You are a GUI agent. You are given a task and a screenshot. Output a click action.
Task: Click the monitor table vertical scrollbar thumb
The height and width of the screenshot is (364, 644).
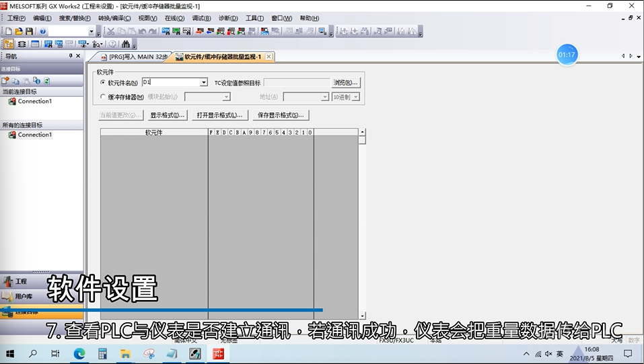362,140
